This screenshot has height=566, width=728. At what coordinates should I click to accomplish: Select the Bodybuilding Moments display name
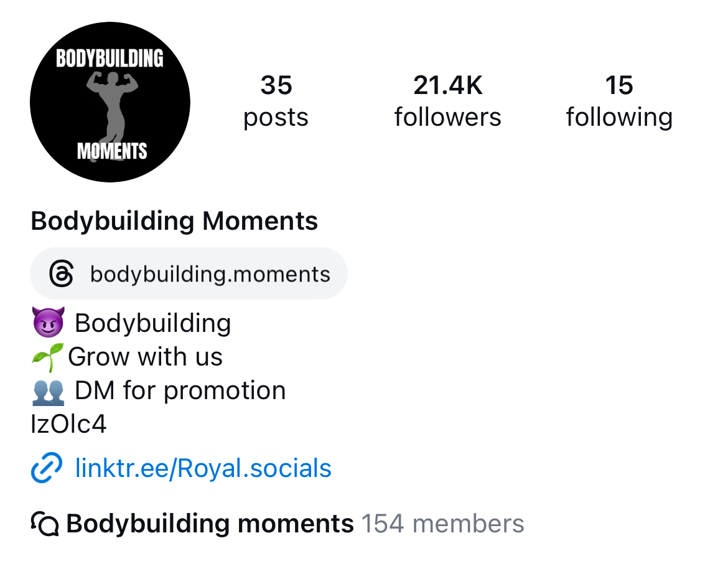(x=174, y=220)
